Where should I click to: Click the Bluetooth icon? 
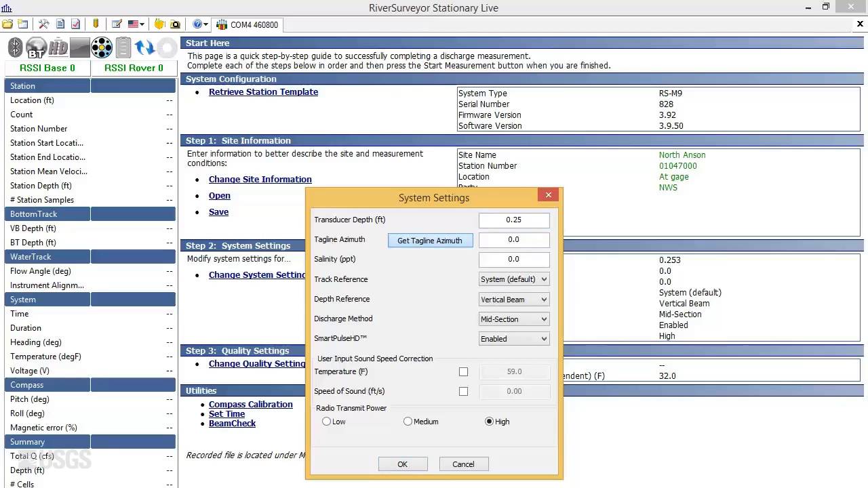coord(16,47)
